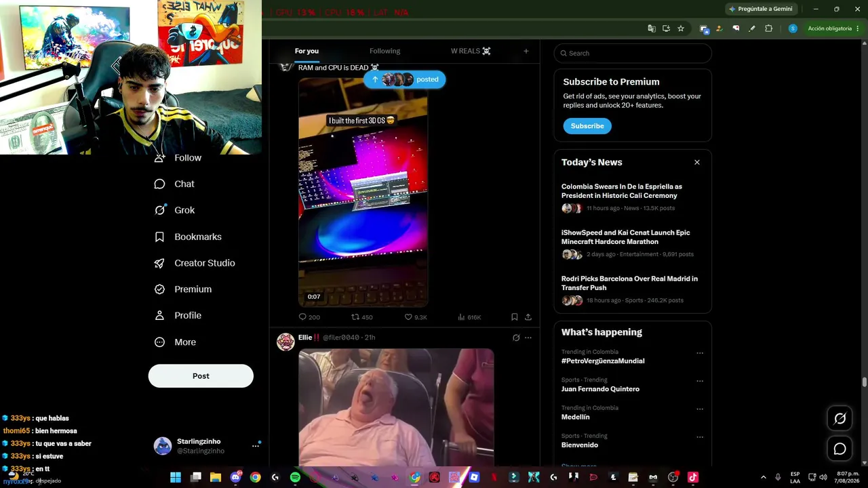Screen dimensions: 868x488
Task: Click the blue Subscribe button
Action: (x=587, y=126)
